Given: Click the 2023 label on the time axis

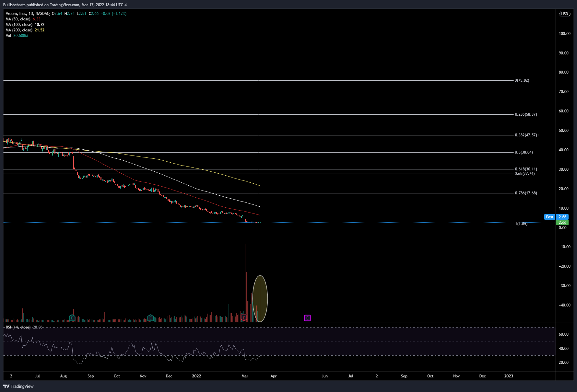Looking at the screenshot, I should click(x=509, y=376).
